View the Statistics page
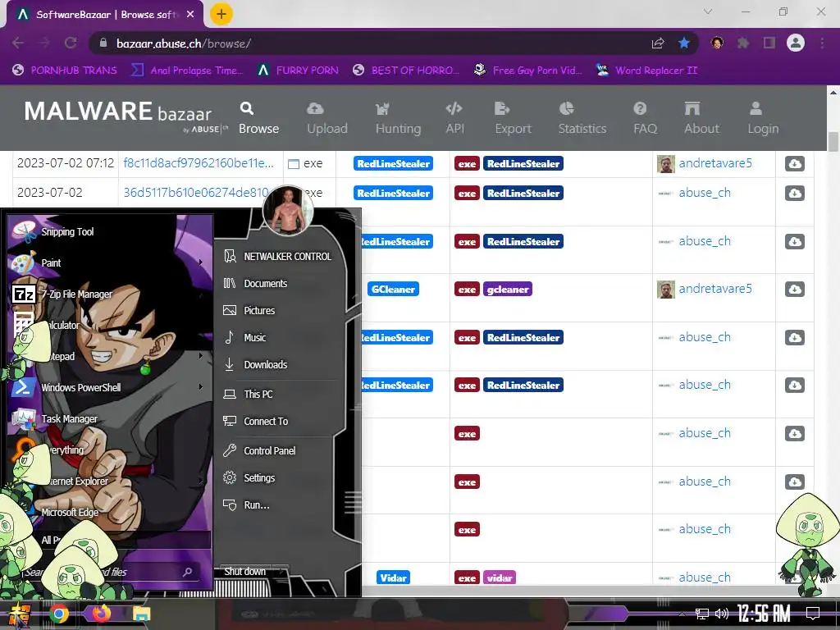Screen dimensions: 840x630 (582, 118)
